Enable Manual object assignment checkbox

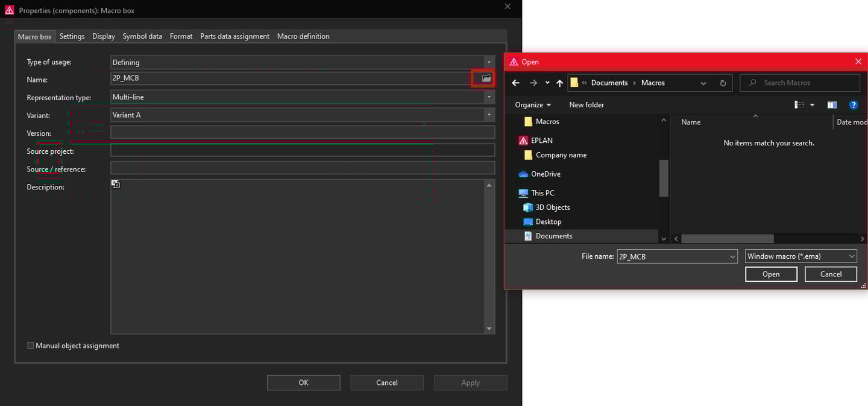coord(31,346)
